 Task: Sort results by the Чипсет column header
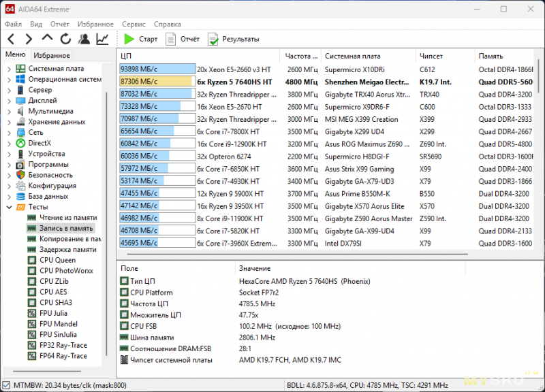[446, 56]
